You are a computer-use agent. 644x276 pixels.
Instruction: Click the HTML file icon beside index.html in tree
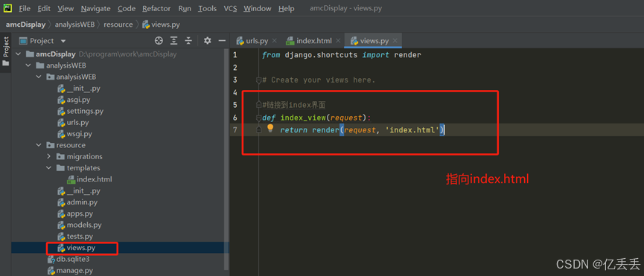click(71, 179)
